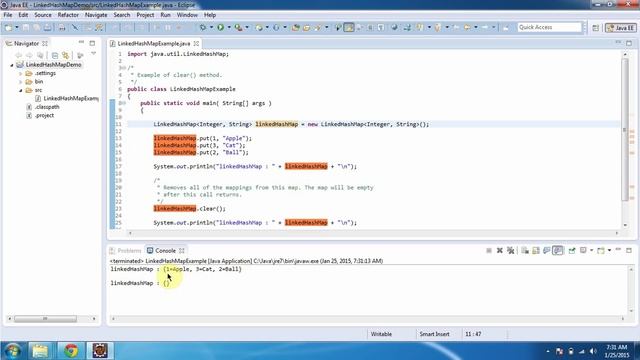Image resolution: width=640 pixels, height=360 pixels.
Task: Open the Search menu
Action: pos(122,15)
